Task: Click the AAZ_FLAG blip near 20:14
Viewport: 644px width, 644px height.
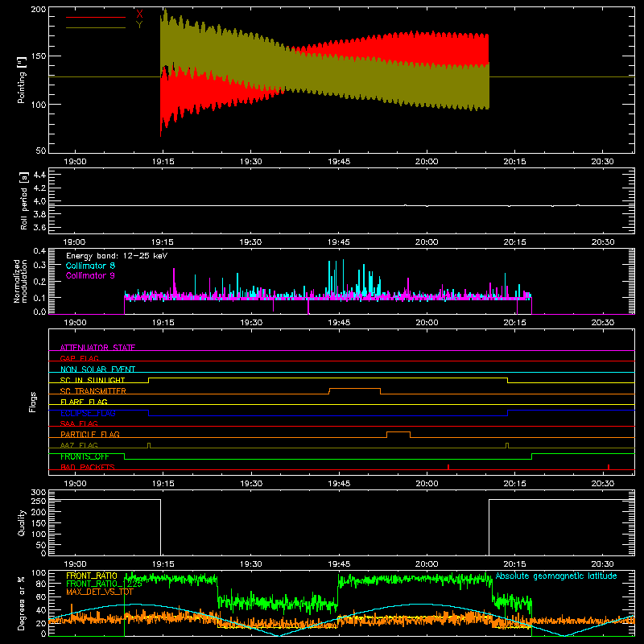Action: click(507, 446)
